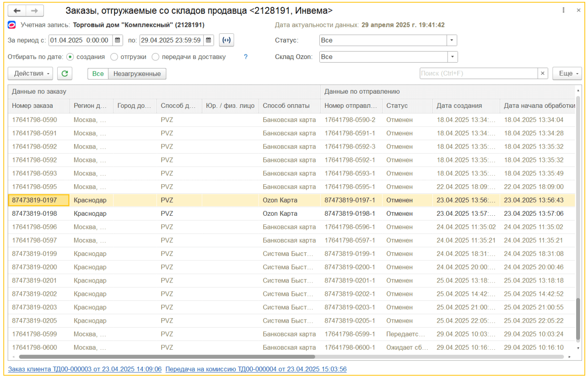Switch to the Все view

point(97,73)
